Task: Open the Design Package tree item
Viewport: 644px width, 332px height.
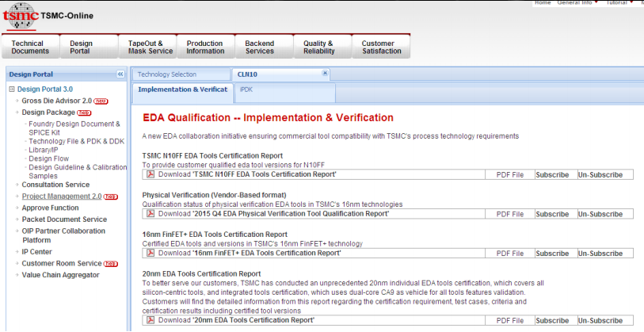Action: point(48,113)
